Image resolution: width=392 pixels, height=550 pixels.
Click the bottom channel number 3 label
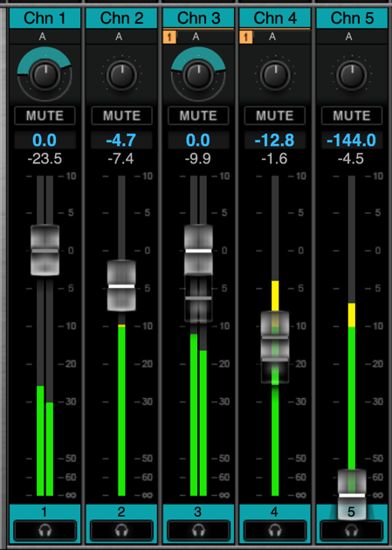(198, 512)
